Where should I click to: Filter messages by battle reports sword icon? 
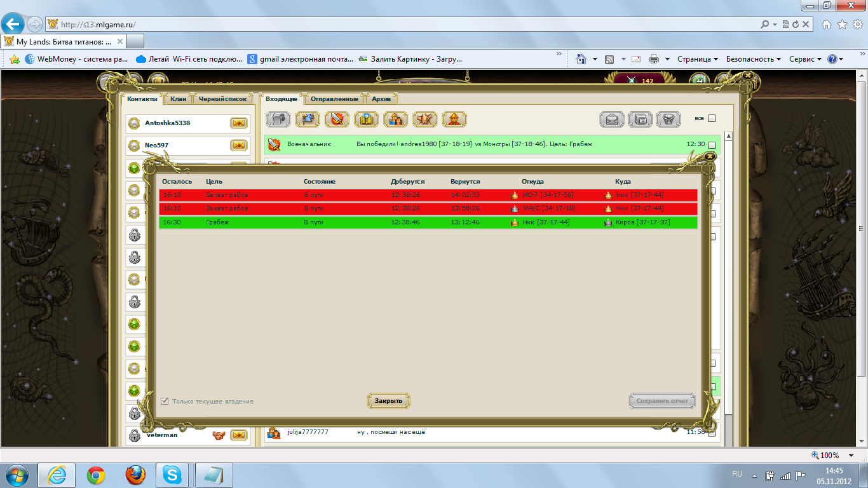tap(337, 119)
